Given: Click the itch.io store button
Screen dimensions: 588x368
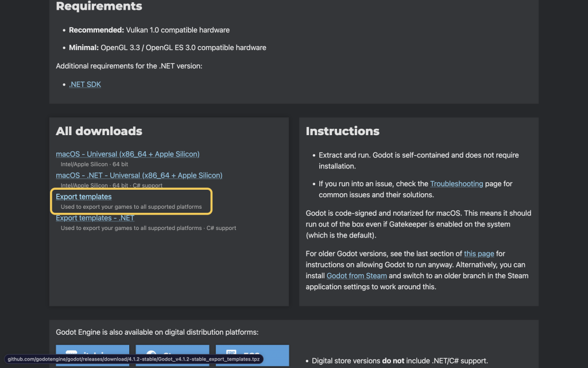Looking at the screenshot, I should pyautogui.click(x=92, y=355).
